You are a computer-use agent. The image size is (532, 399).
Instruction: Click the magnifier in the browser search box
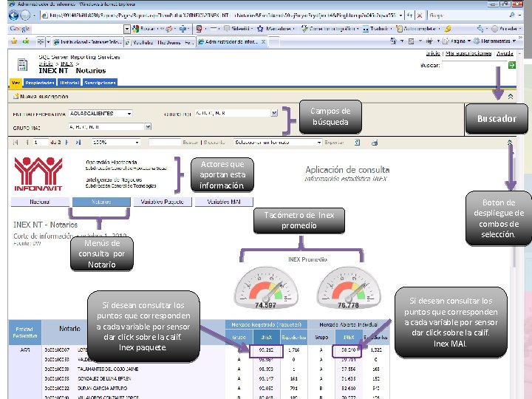(512, 16)
